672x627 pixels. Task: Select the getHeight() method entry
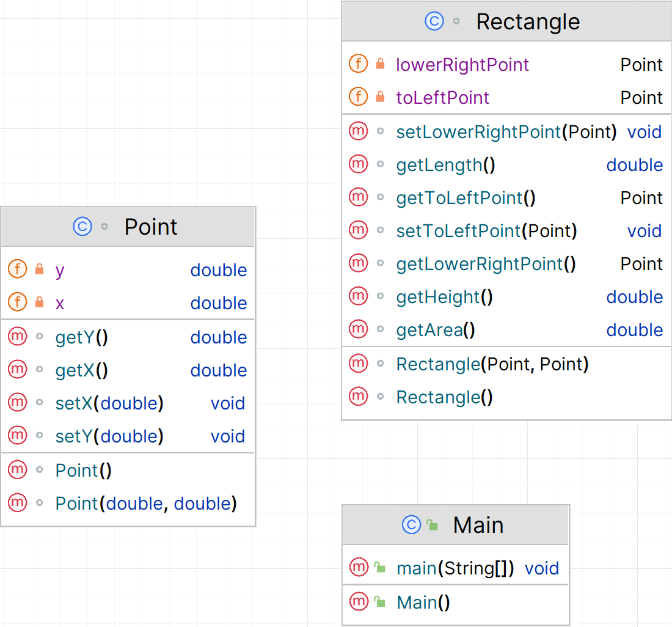click(x=444, y=297)
